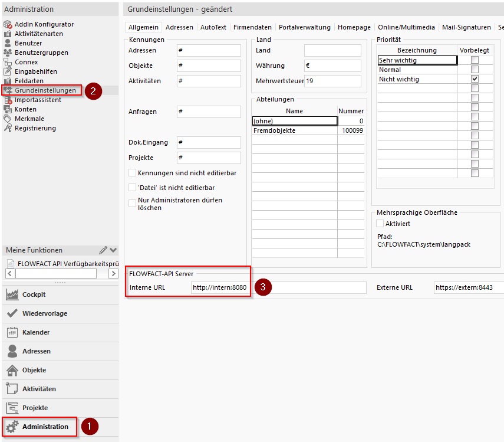
Task: Open Kalender module label
Action: pyautogui.click(x=36, y=332)
